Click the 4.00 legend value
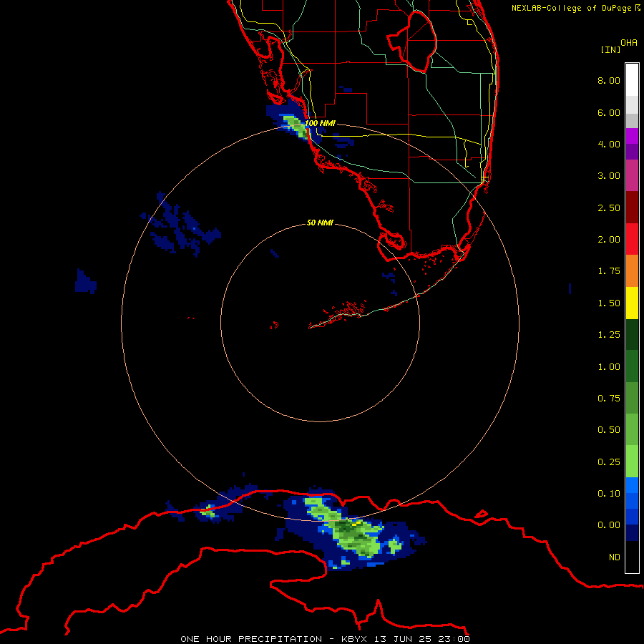The width and height of the screenshot is (644, 644). pyautogui.click(x=609, y=144)
